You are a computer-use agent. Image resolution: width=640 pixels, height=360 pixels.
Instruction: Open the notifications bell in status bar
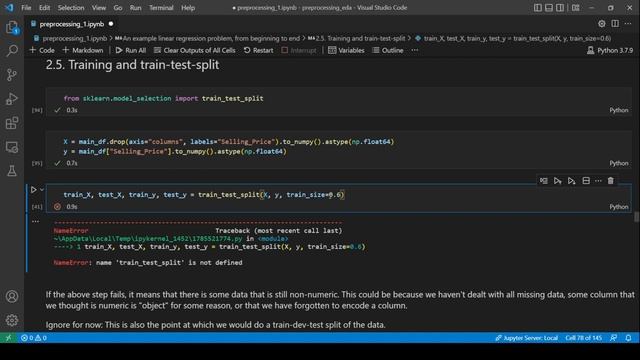[x=629, y=338]
